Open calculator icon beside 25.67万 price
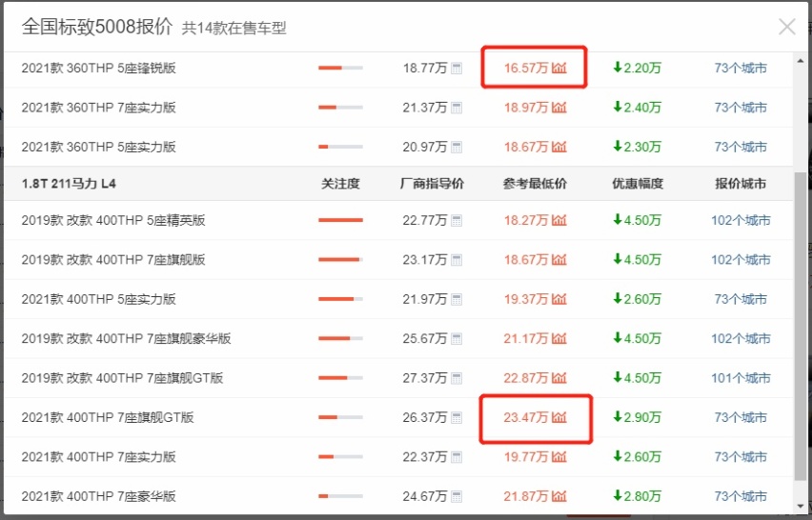The width and height of the screenshot is (812, 520). (x=457, y=339)
